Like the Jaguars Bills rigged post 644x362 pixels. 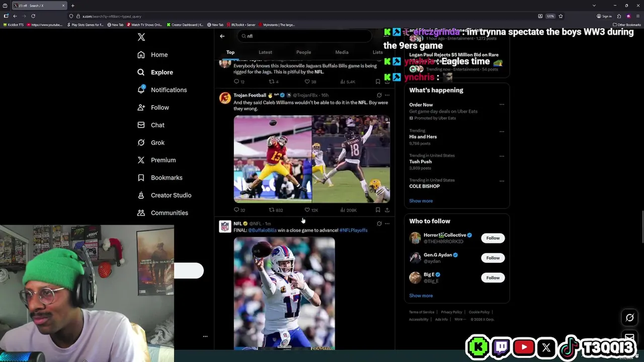point(310,81)
